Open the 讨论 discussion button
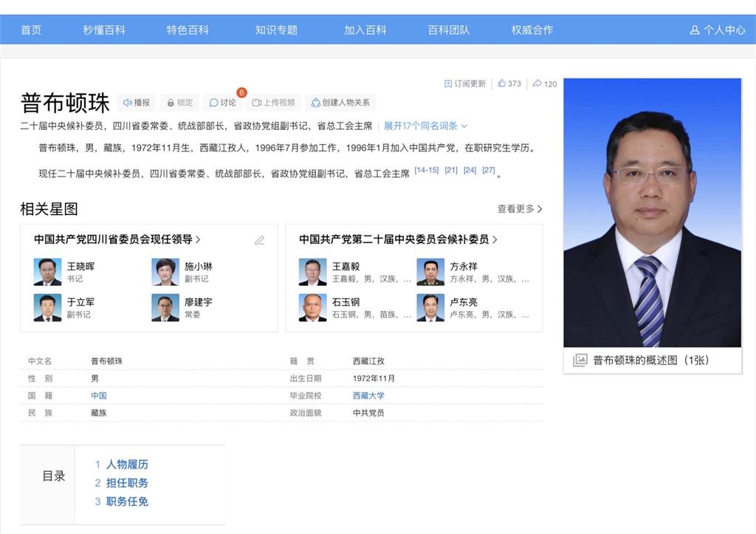Viewport: 756px width, 534px height. pos(223,102)
